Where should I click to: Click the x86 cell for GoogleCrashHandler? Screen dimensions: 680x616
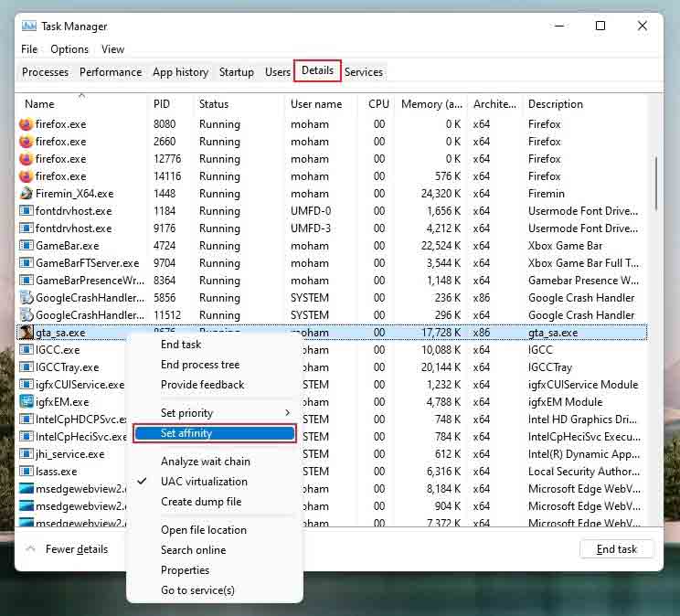coord(482,298)
